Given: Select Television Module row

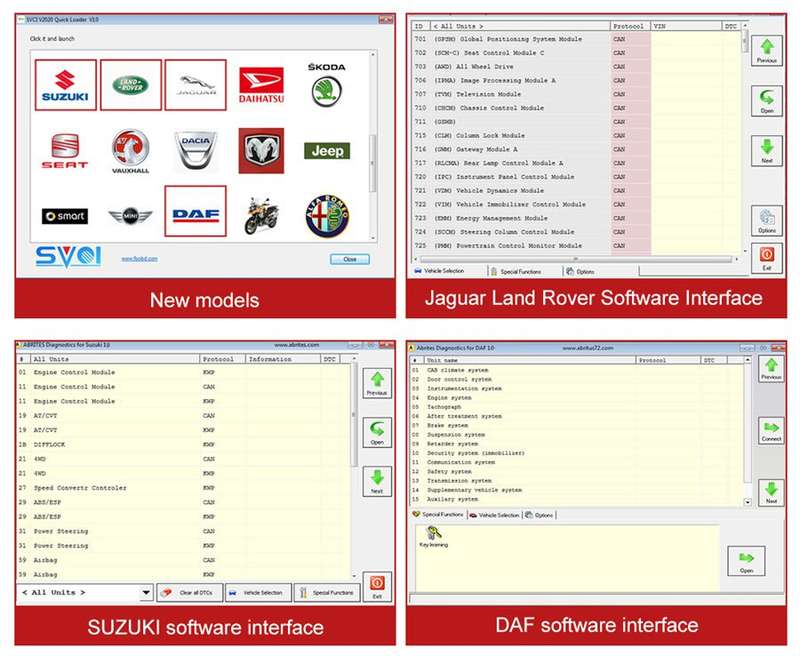Looking at the screenshot, I should coord(577,94).
